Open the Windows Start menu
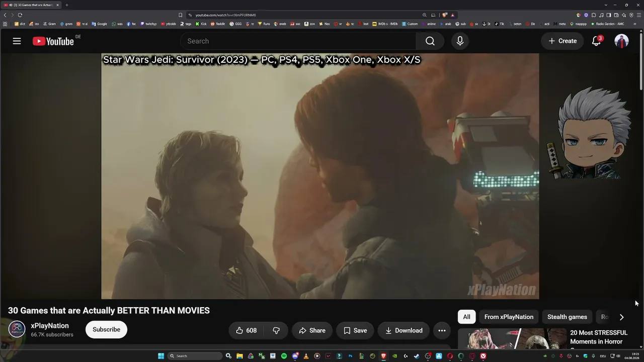Image resolution: width=644 pixels, height=362 pixels. point(161,356)
